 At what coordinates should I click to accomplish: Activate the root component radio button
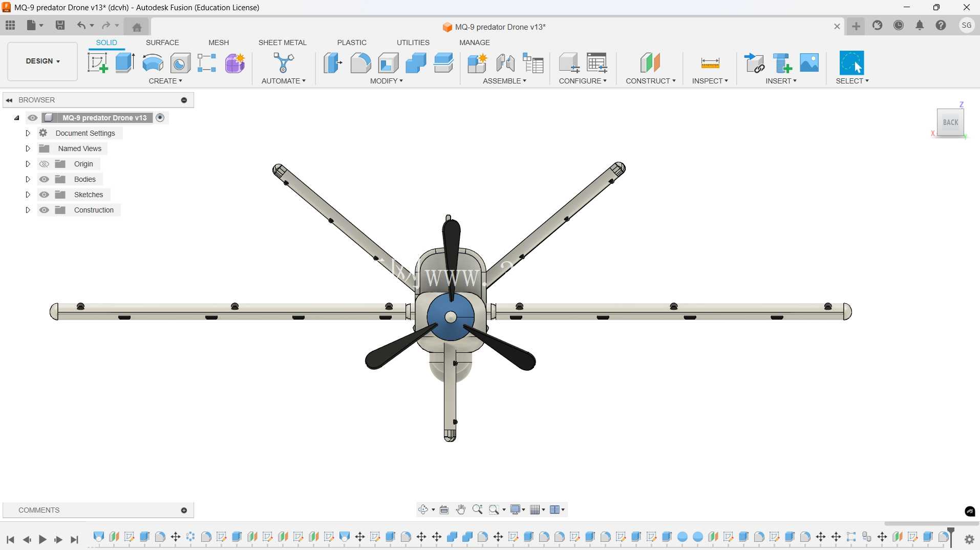[160, 118]
